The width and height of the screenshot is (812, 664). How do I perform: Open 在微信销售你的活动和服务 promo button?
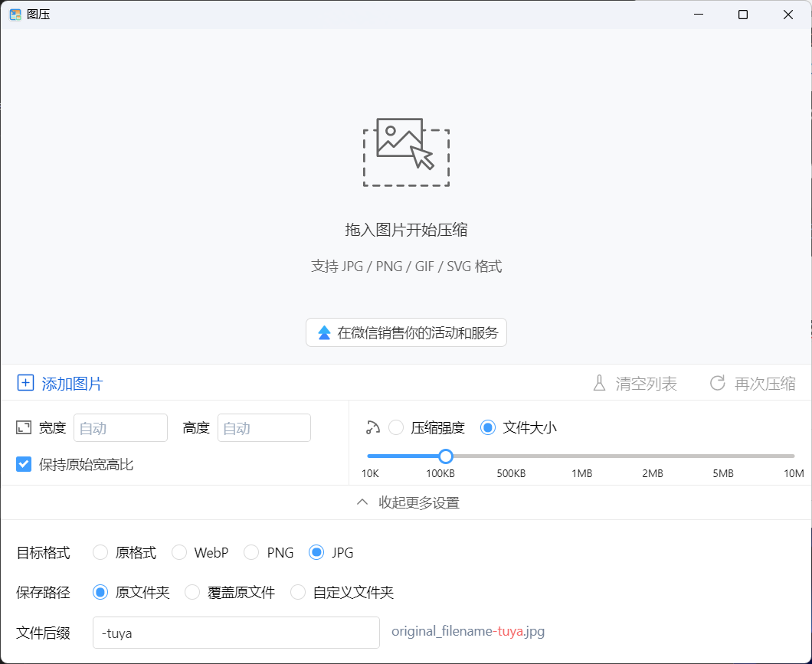[406, 332]
